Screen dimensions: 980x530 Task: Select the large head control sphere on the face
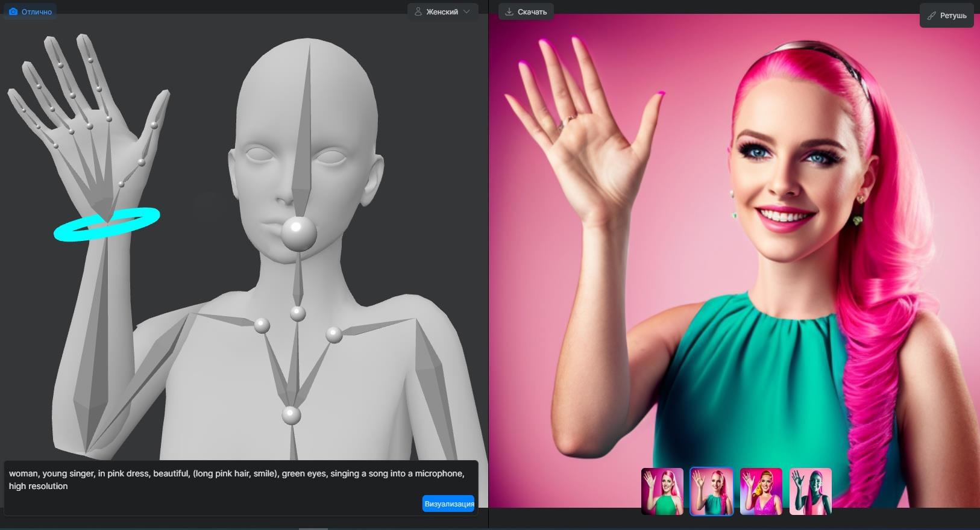298,233
